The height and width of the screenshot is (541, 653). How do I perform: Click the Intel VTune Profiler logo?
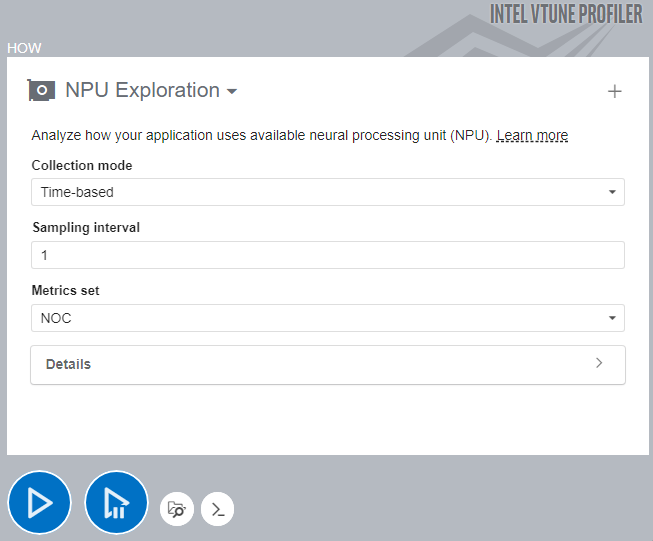pos(566,14)
